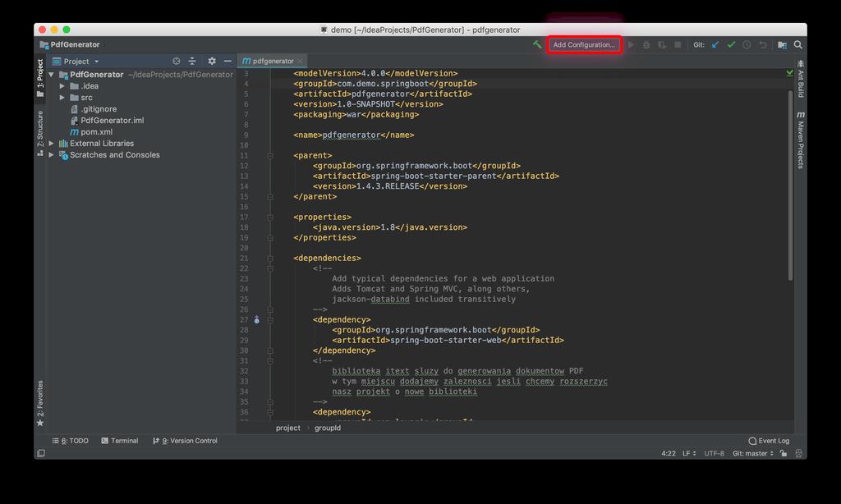
Task: Click the Debug bug icon in toolbar
Action: click(646, 45)
